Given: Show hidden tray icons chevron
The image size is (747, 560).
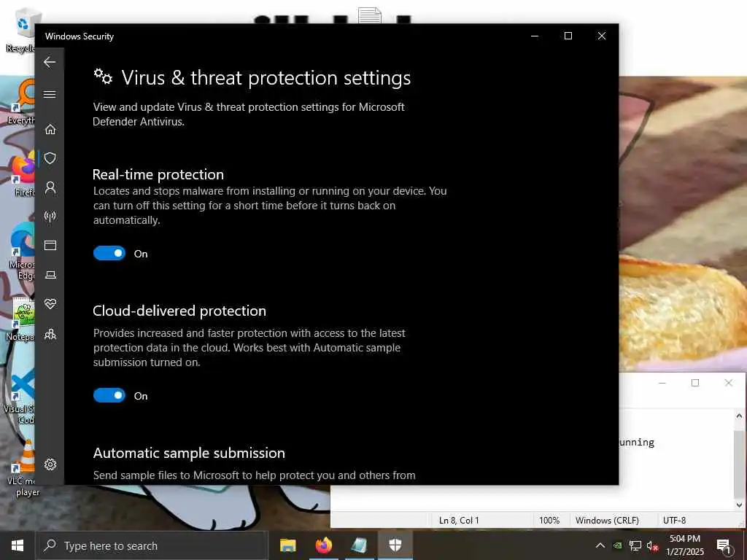Looking at the screenshot, I should point(600,545).
